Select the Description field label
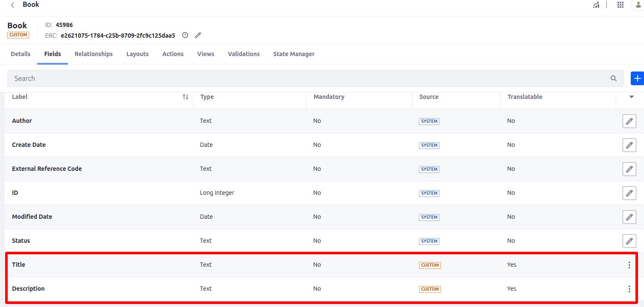Viewport: 644px width, 307px height. point(28,289)
